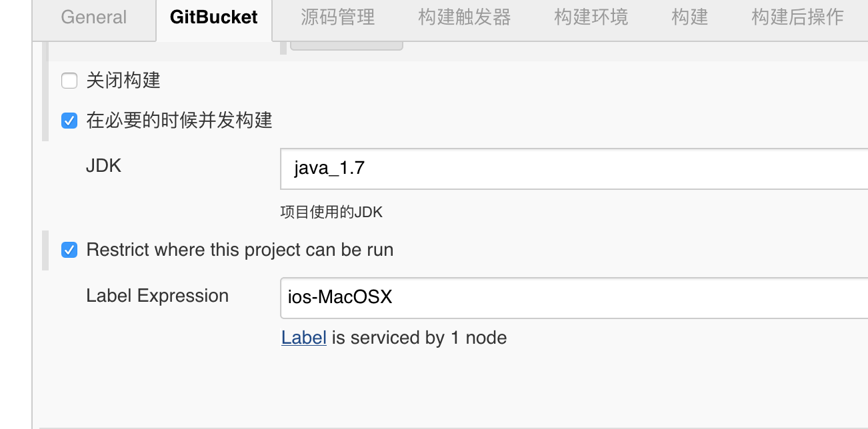The height and width of the screenshot is (429, 868).
Task: Focus the Label Expression input field
Action: [573, 297]
